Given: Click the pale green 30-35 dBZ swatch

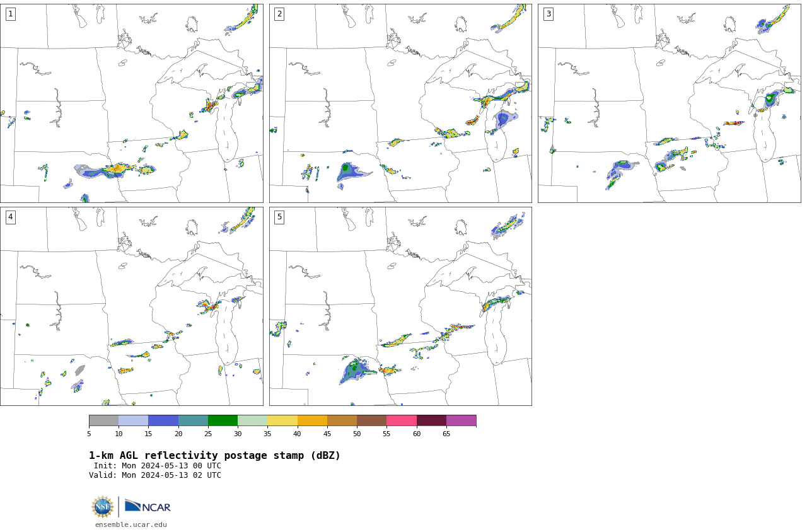Looking at the screenshot, I should 252,420.
